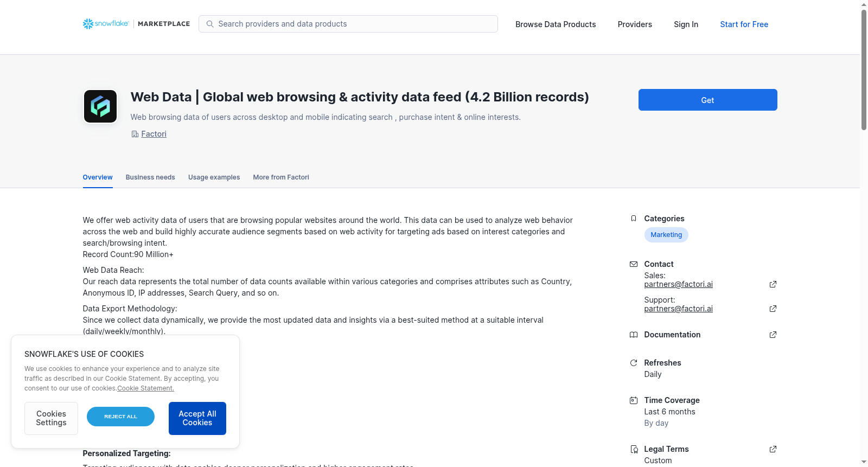Click the Sales partners@factori.ai email link
868x467 pixels.
(x=679, y=284)
